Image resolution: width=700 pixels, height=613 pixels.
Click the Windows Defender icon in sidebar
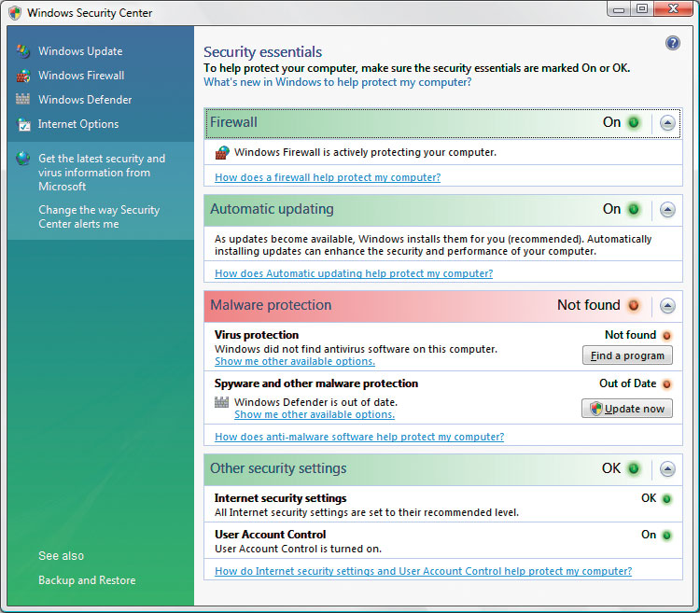coord(23,100)
